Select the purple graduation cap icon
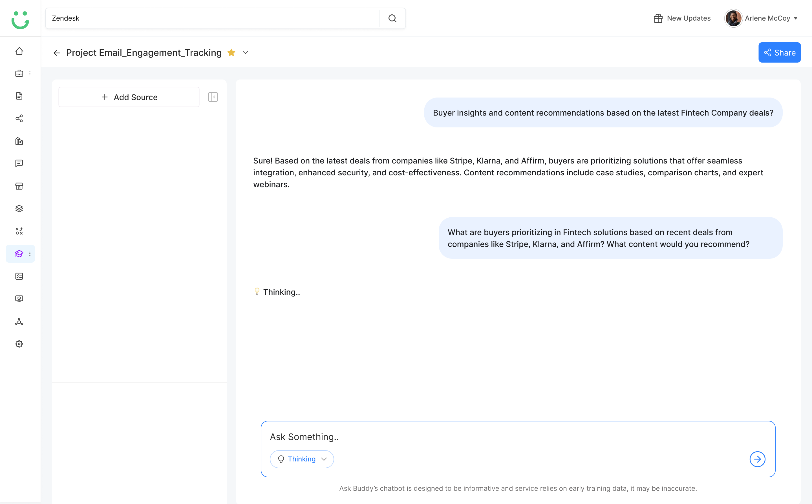The width and height of the screenshot is (812, 504). pos(19,254)
